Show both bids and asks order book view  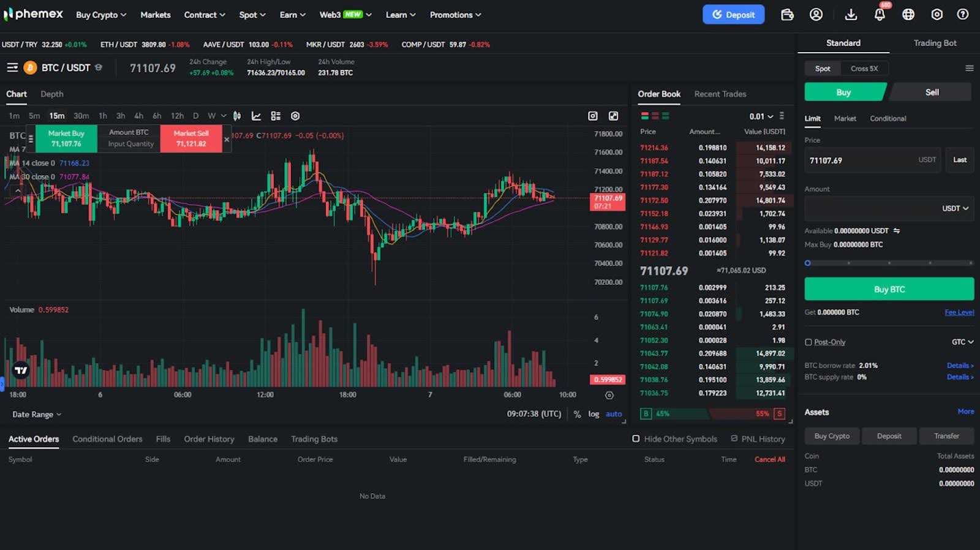[645, 116]
